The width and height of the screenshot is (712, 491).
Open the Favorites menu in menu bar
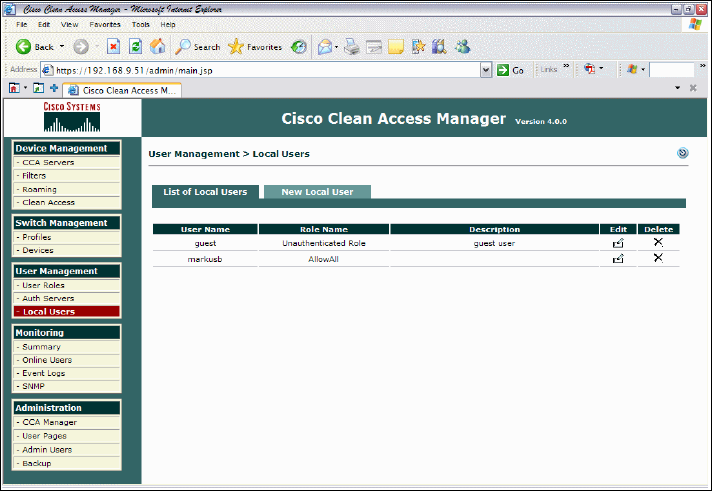click(105, 24)
